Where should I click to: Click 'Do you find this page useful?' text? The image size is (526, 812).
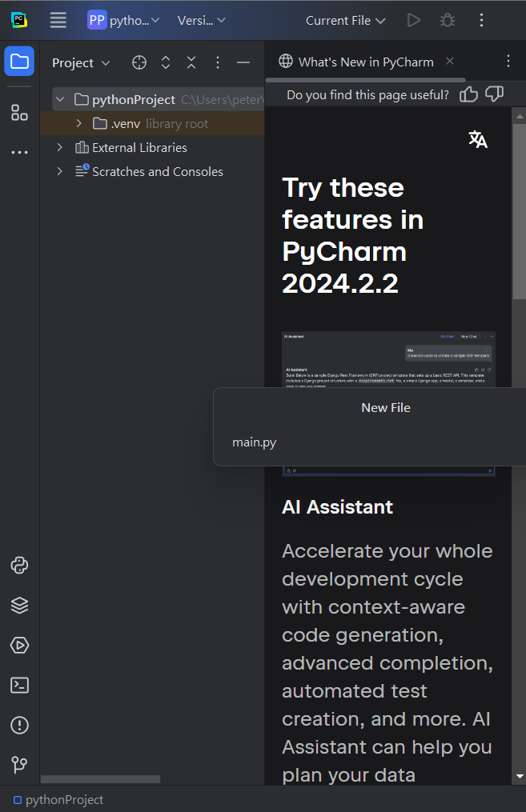click(x=368, y=95)
